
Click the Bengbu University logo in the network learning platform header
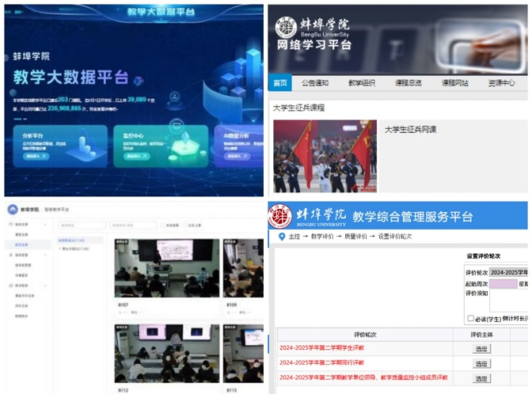[x=287, y=27]
